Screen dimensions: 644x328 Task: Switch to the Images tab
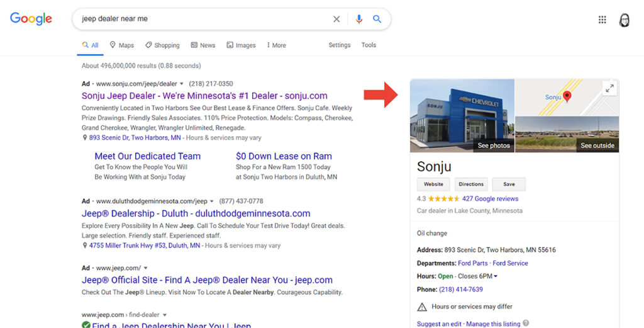pyautogui.click(x=241, y=45)
